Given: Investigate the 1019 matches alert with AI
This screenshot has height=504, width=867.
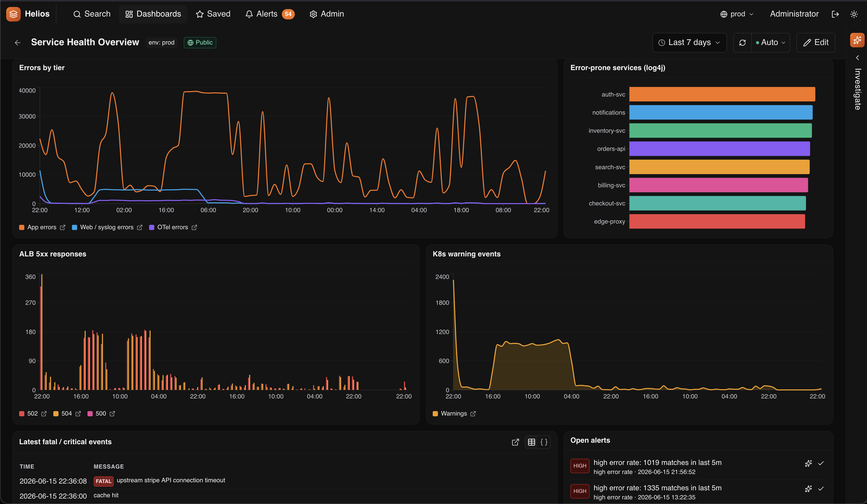Looking at the screenshot, I should [809, 463].
